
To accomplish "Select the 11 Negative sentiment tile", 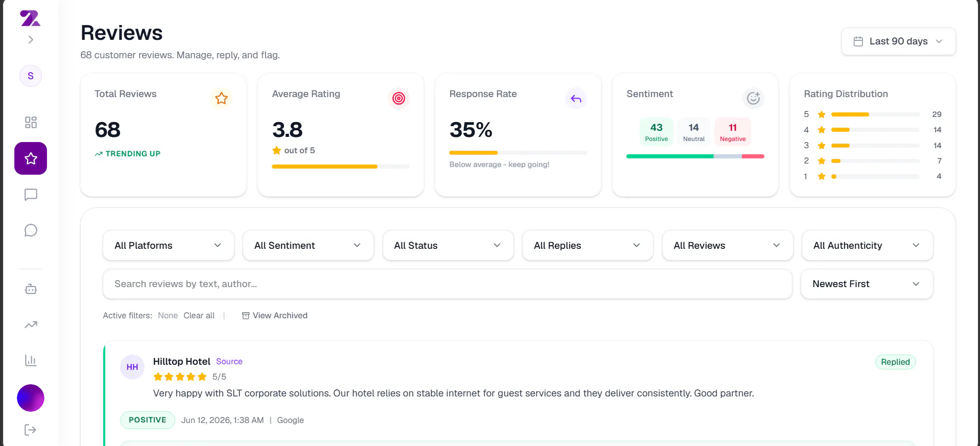I will (733, 132).
